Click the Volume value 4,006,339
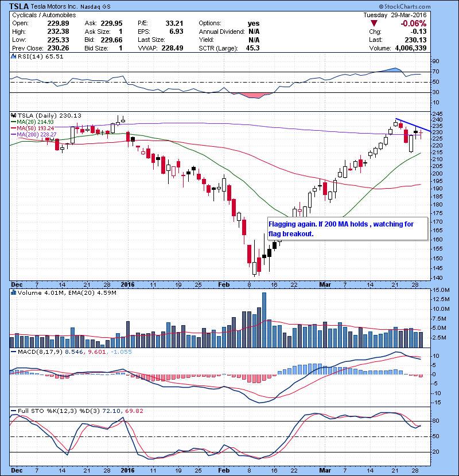Screen dimensions: 459x476 (x=411, y=48)
